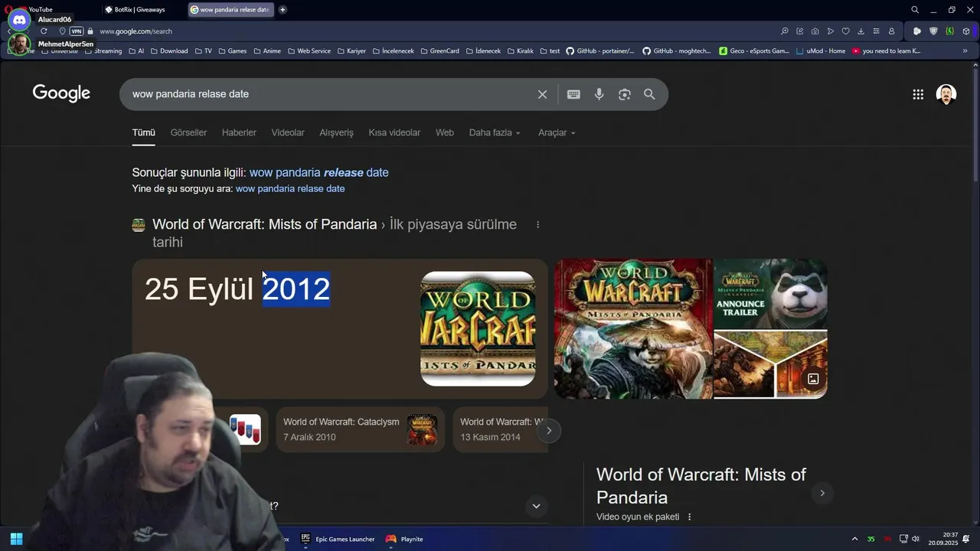This screenshot has width=980, height=551.
Task: Clear the Google search box text
Action: pos(542,94)
